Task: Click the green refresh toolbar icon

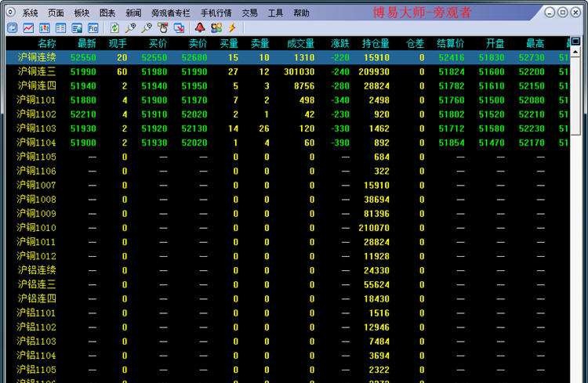Action: click(x=114, y=28)
